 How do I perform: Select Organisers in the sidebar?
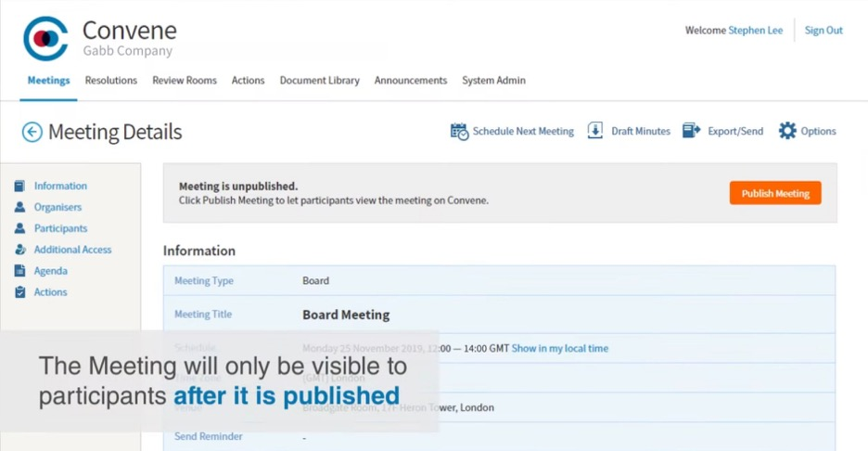click(57, 207)
